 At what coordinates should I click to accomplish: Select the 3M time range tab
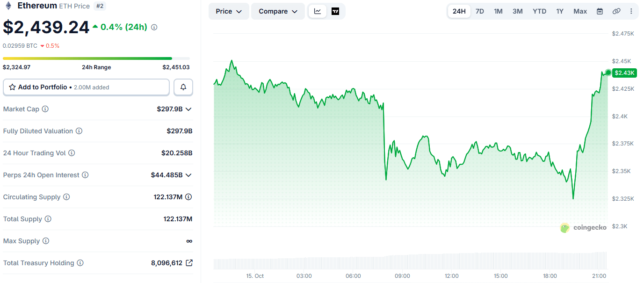(518, 11)
